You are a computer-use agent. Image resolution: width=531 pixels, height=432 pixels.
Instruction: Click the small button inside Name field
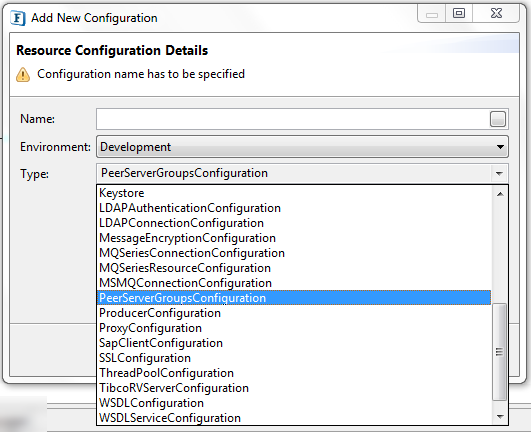(x=497, y=119)
